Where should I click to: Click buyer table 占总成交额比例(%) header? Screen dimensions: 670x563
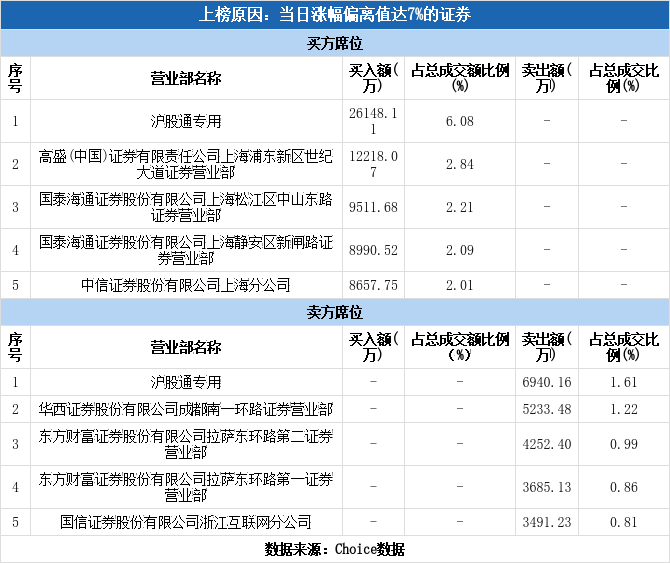pos(460,78)
